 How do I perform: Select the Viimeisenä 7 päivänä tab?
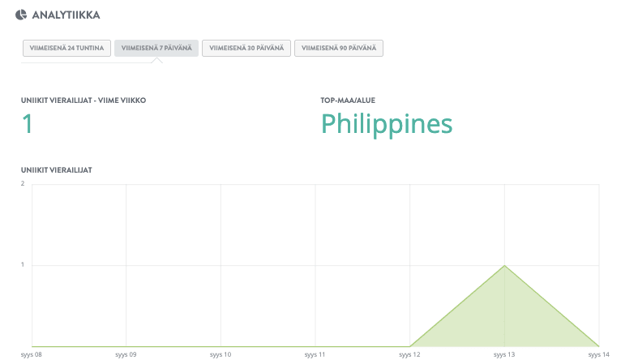156,49
